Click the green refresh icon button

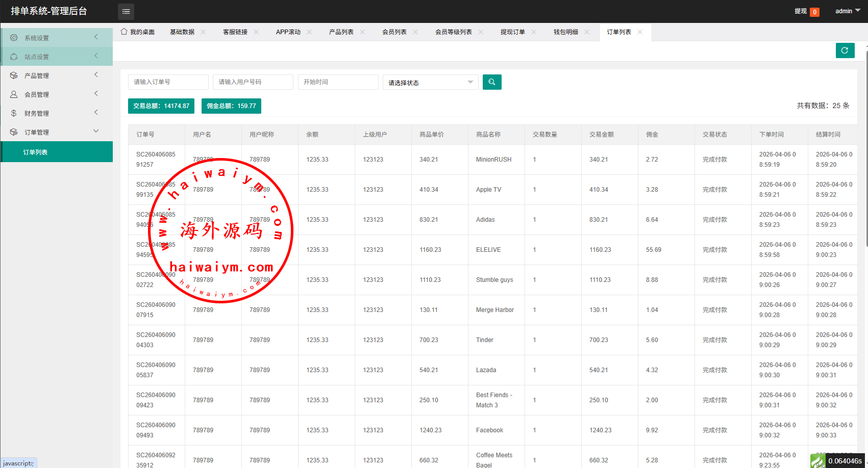(845, 50)
